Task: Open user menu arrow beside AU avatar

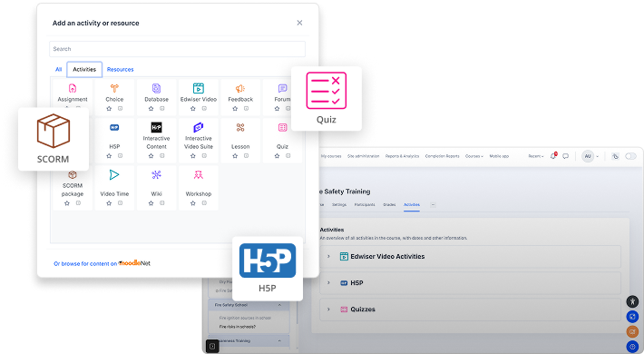Action: tap(597, 156)
